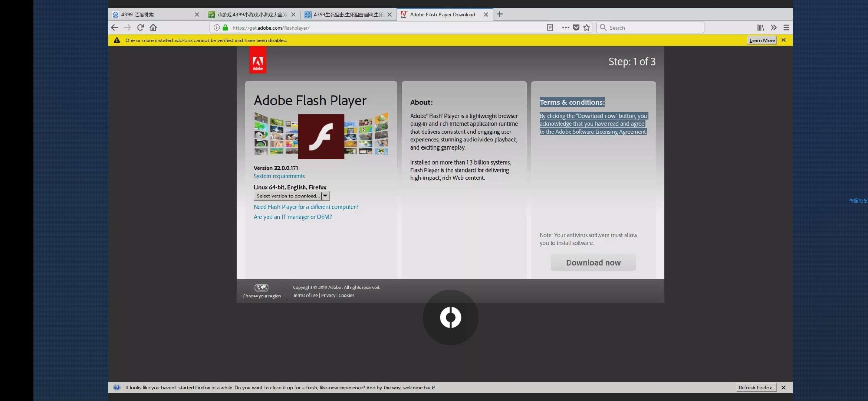This screenshot has width=868, height=401.
Task: Click the Step: 1 of 3 text
Action: pyautogui.click(x=632, y=62)
